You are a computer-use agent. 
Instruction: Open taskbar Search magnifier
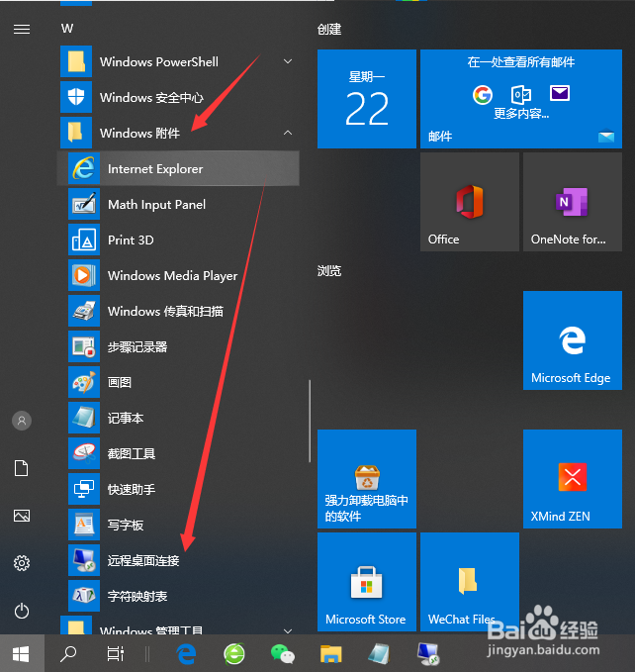68,654
